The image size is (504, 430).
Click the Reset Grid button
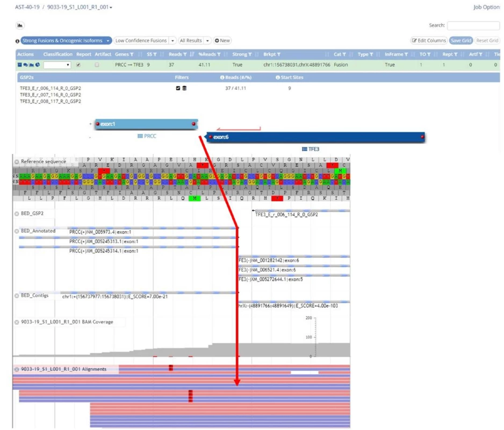pos(487,40)
